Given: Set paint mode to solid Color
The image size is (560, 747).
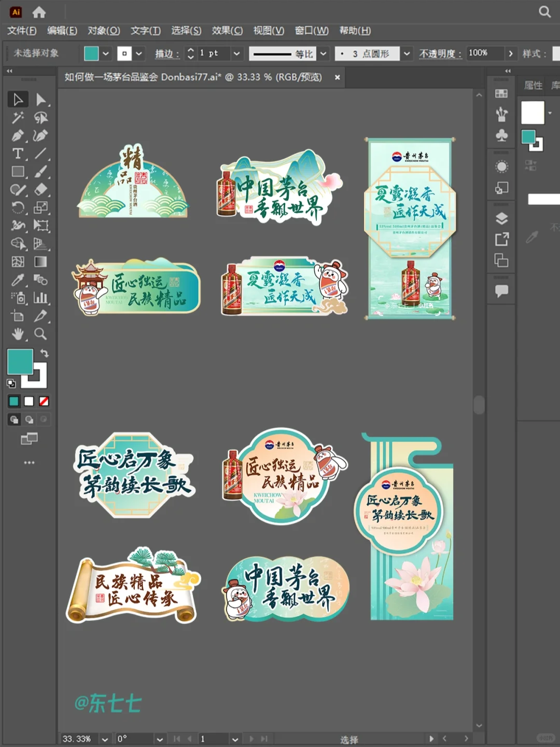Looking at the screenshot, I should [x=14, y=401].
